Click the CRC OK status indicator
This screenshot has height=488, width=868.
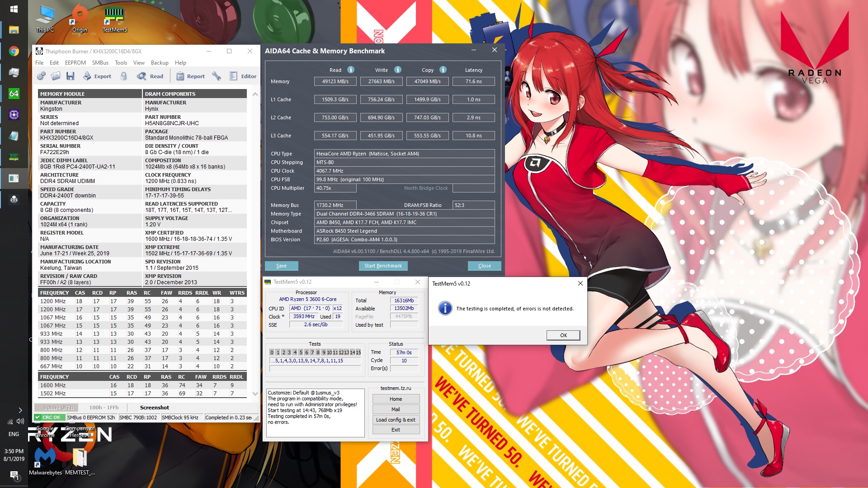(x=51, y=418)
